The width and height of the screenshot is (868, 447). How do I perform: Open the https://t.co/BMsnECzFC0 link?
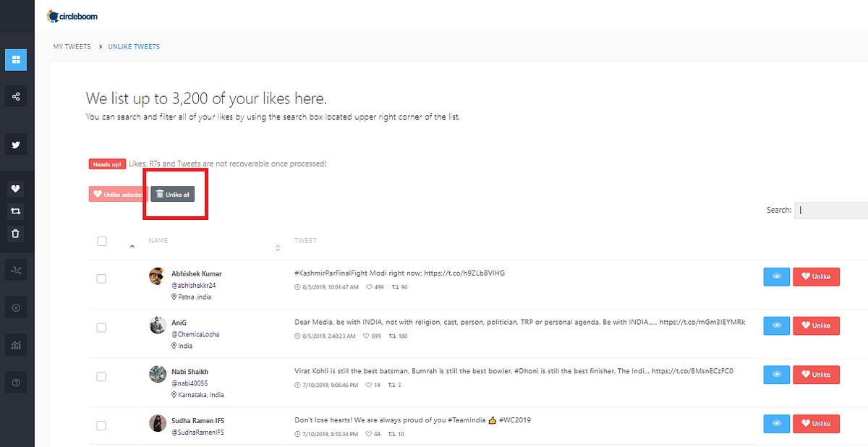click(692, 371)
